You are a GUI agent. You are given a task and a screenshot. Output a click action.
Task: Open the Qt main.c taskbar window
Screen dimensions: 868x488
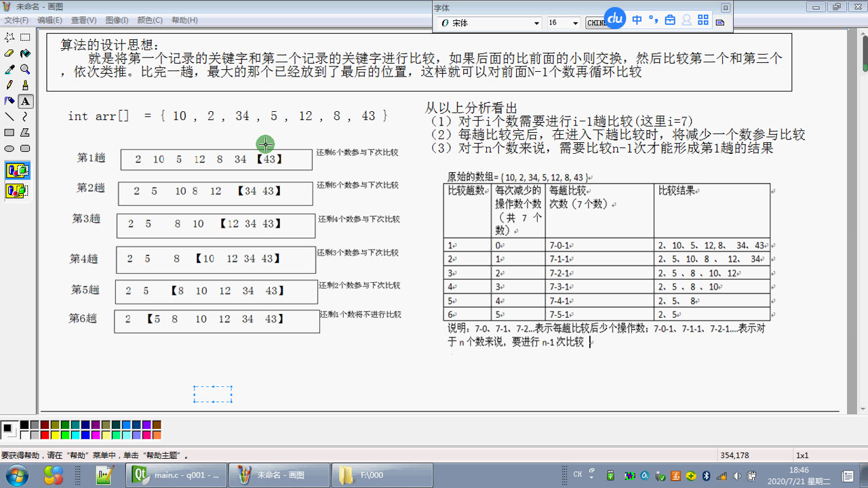coord(176,475)
